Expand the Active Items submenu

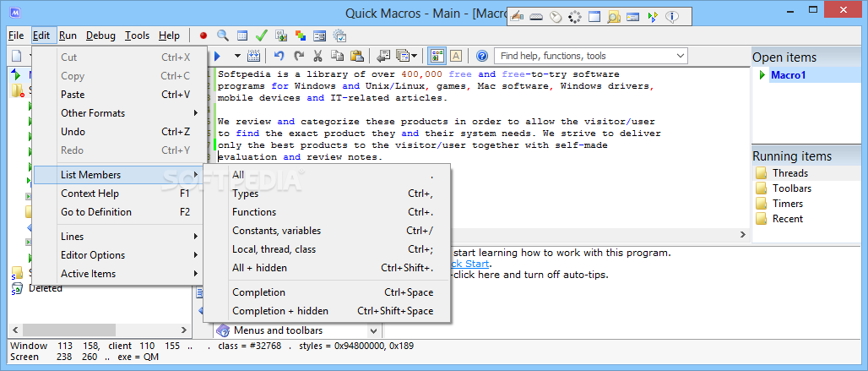click(x=117, y=274)
